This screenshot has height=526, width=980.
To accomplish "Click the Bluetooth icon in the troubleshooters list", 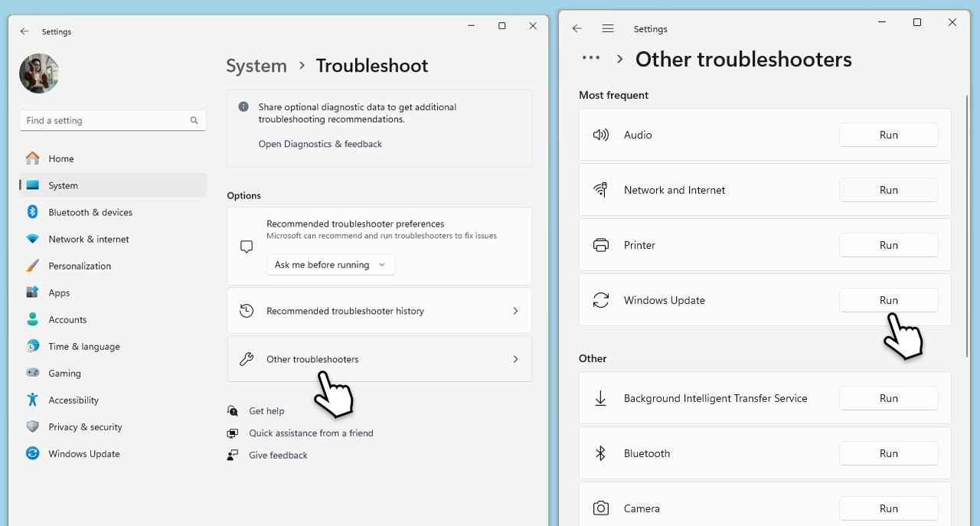I will [601, 453].
